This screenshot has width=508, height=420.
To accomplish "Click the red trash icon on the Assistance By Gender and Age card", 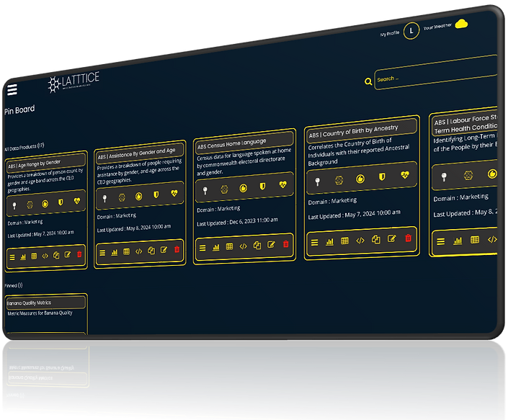I will (177, 249).
